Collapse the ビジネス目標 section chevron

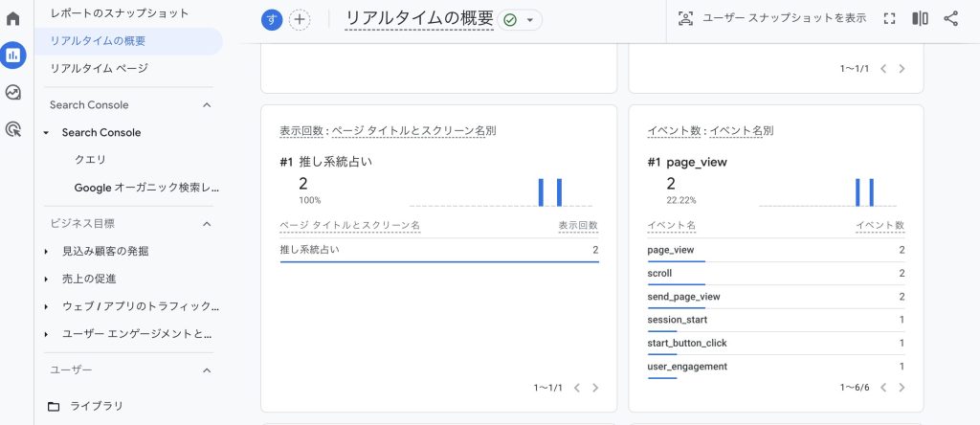click(207, 224)
